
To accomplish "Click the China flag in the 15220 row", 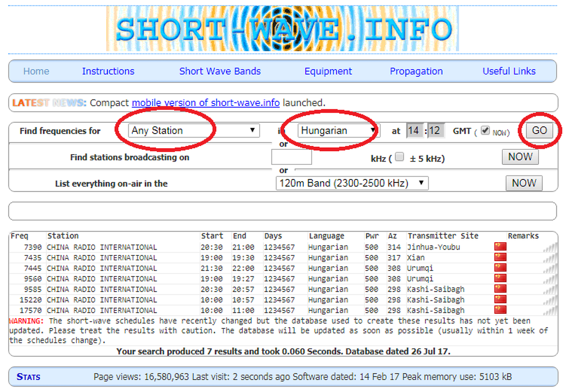I will (500, 300).
